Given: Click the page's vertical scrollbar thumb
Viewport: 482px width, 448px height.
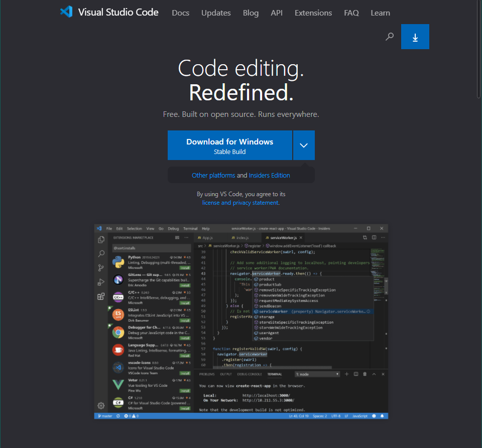Looking at the screenshot, I should [478, 49].
